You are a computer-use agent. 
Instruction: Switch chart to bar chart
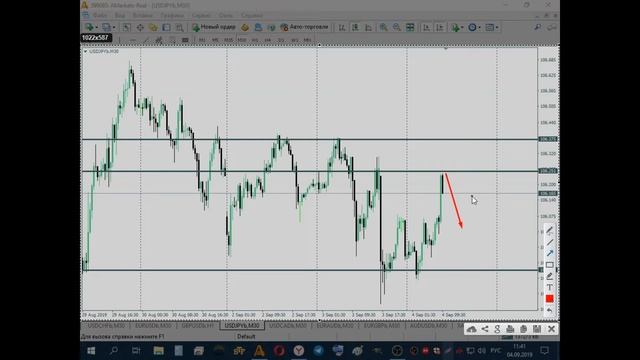tap(342, 27)
